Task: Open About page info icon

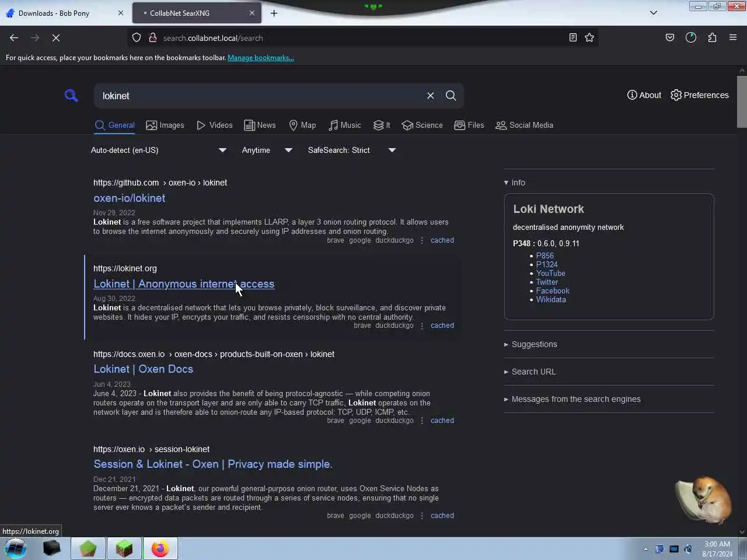Action: [x=632, y=95]
